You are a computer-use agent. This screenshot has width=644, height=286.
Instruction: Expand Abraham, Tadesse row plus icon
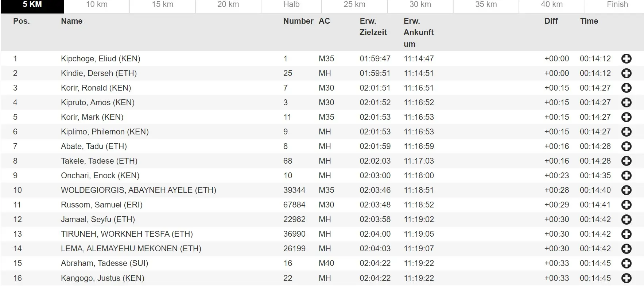coord(626,263)
